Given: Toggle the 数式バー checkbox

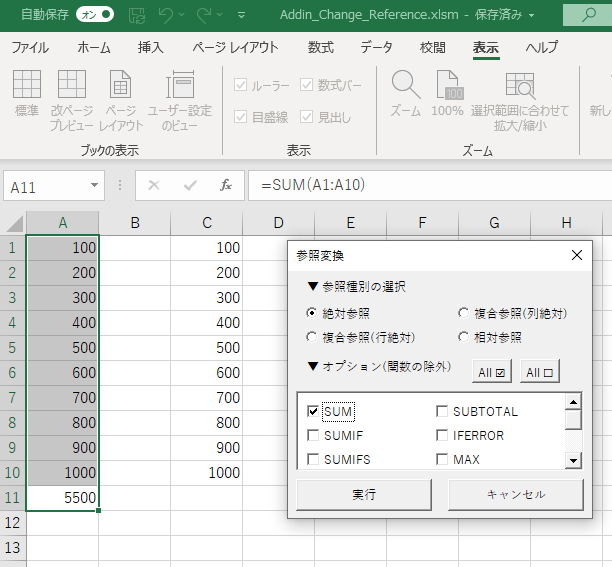Looking at the screenshot, I should (306, 85).
